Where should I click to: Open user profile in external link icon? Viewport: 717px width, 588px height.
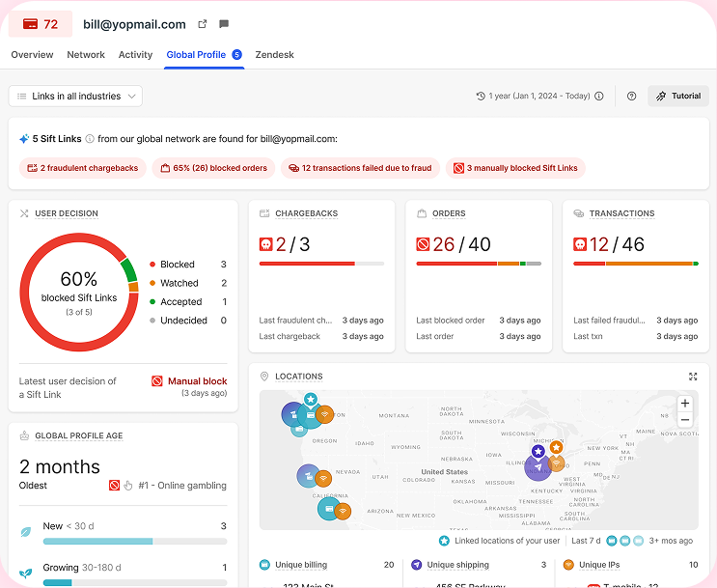[x=202, y=24]
